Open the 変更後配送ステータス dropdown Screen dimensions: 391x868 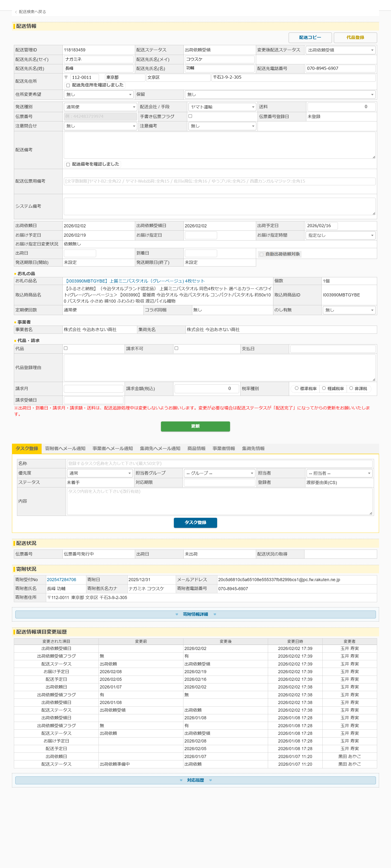[x=341, y=50]
